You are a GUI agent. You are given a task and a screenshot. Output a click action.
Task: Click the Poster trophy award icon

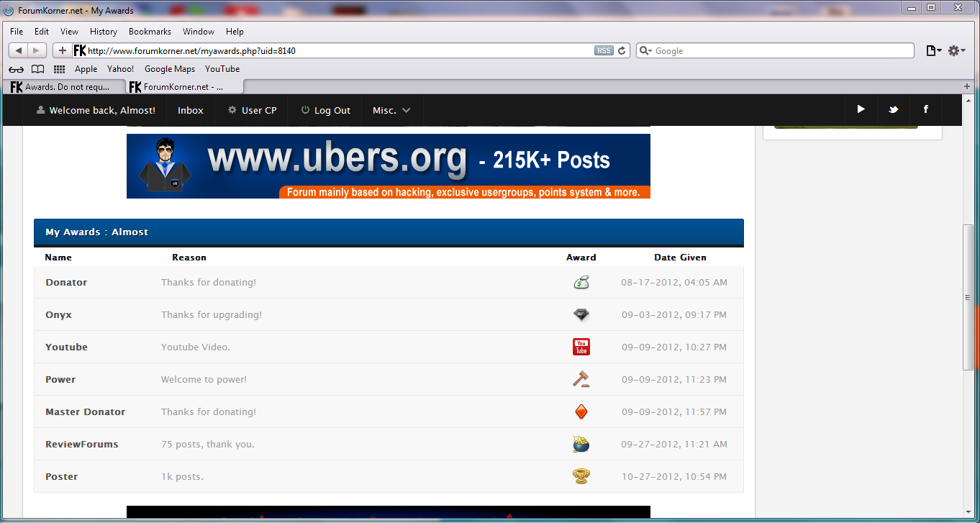tap(581, 476)
